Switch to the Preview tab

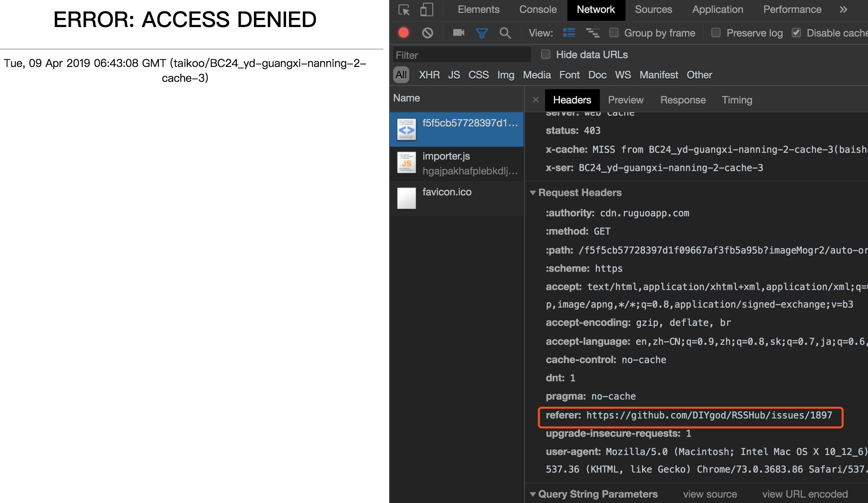click(626, 100)
